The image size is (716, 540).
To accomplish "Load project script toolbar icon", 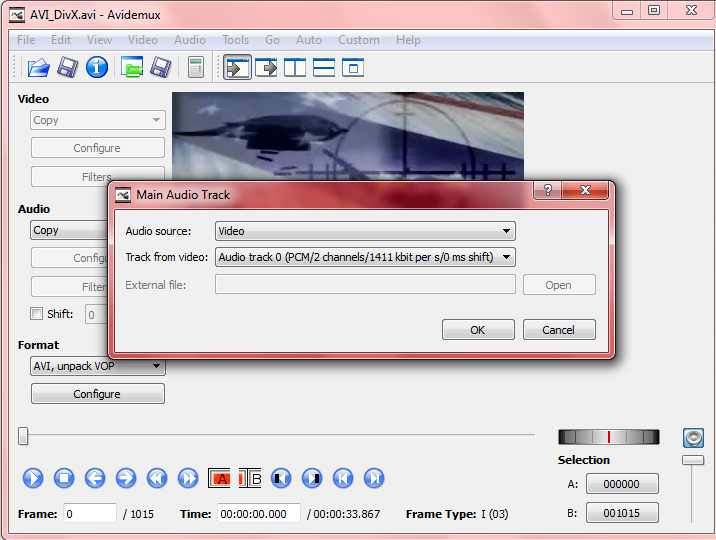I will tap(132, 68).
